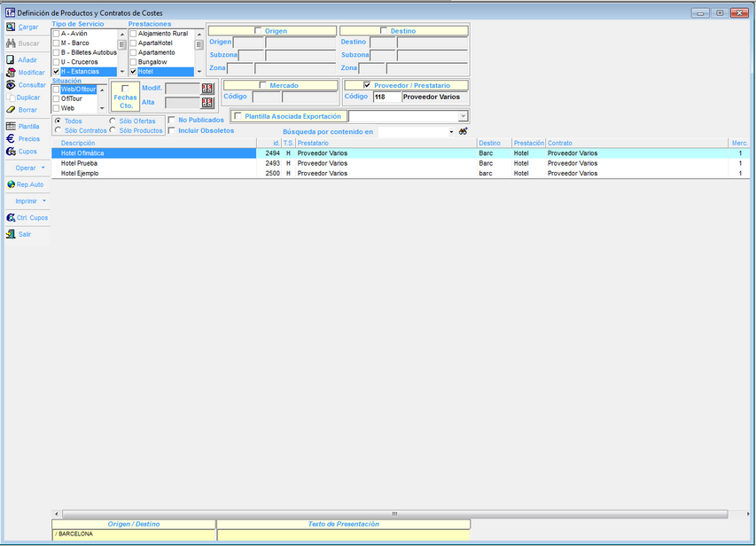Click the Añadir icon
The width and height of the screenshot is (756, 546).
pos(11,59)
